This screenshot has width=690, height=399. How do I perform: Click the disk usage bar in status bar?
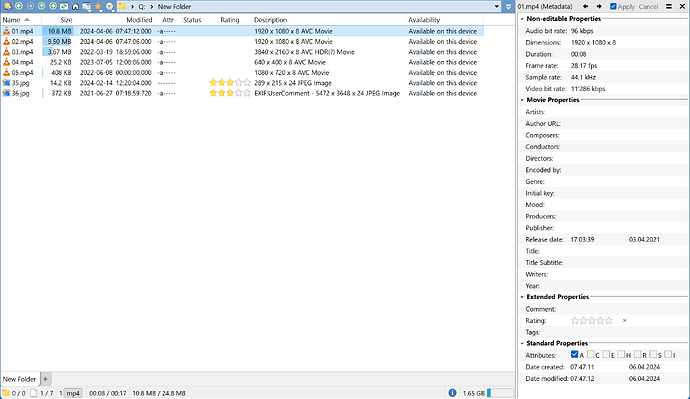point(500,393)
